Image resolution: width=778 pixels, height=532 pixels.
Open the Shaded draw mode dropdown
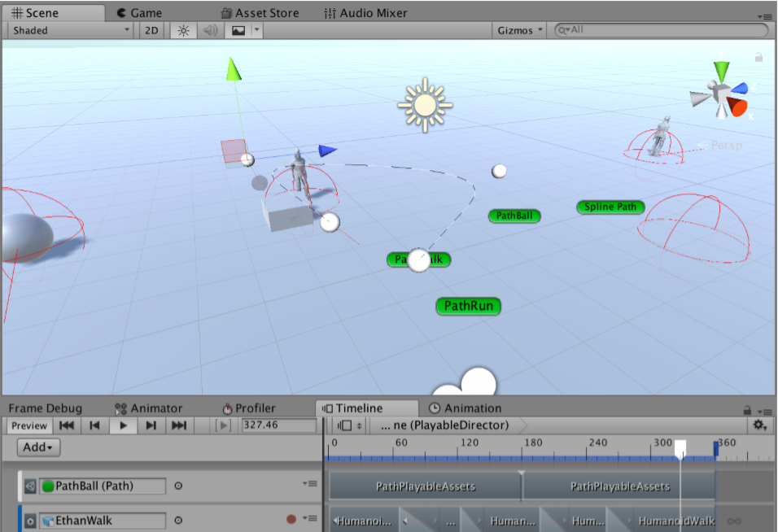tap(68, 29)
